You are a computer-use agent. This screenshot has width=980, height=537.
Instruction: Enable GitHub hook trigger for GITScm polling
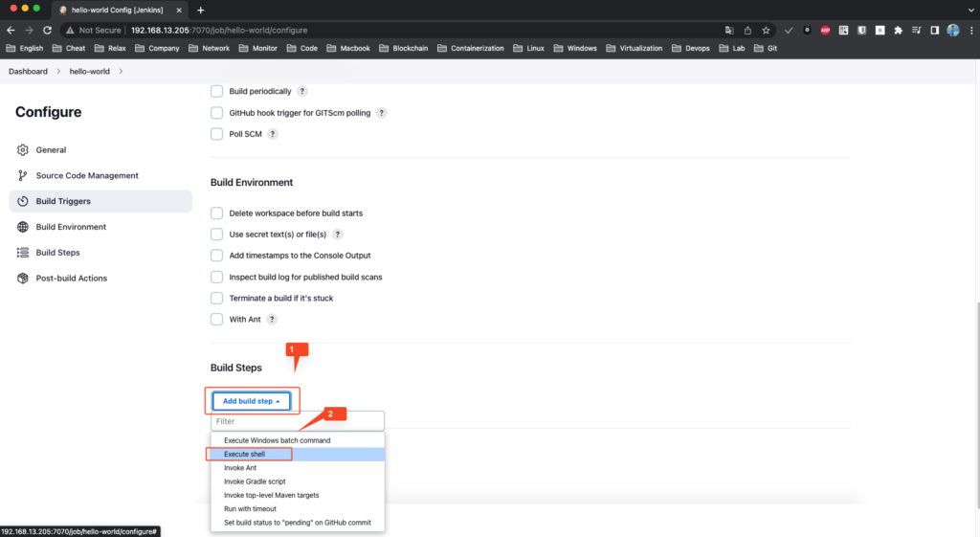(217, 113)
